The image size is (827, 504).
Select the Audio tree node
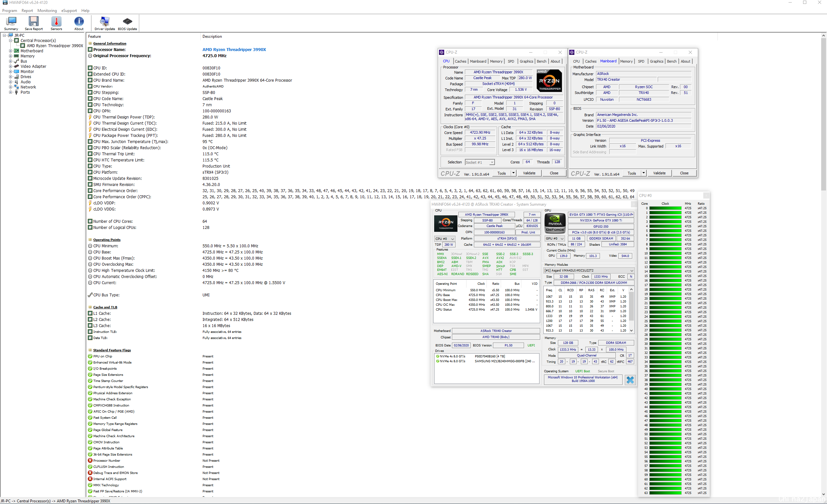[26, 82]
